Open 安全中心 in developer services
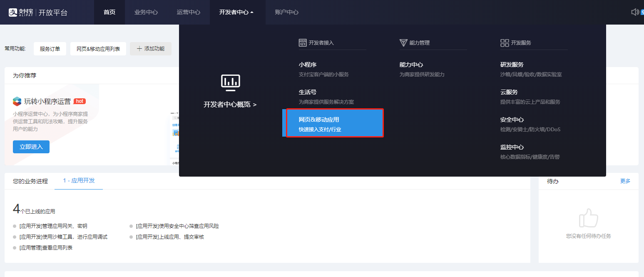Image resolution: width=644 pixels, height=277 pixels. 512,120
